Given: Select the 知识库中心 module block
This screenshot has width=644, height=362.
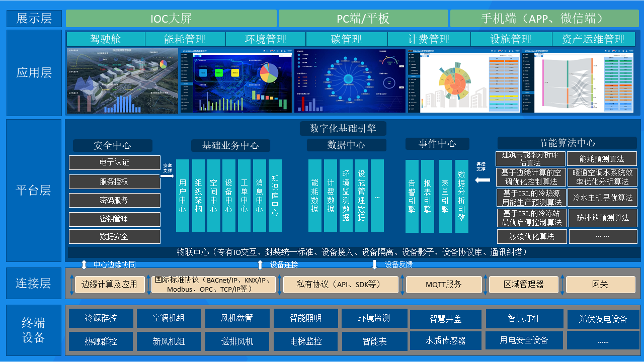Looking at the screenshot, I should 274,195.
